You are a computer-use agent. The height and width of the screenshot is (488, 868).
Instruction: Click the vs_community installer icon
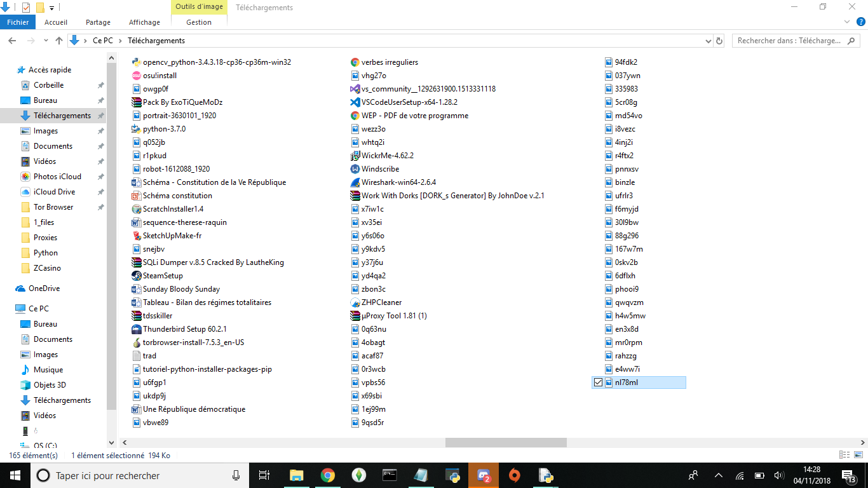(x=355, y=89)
